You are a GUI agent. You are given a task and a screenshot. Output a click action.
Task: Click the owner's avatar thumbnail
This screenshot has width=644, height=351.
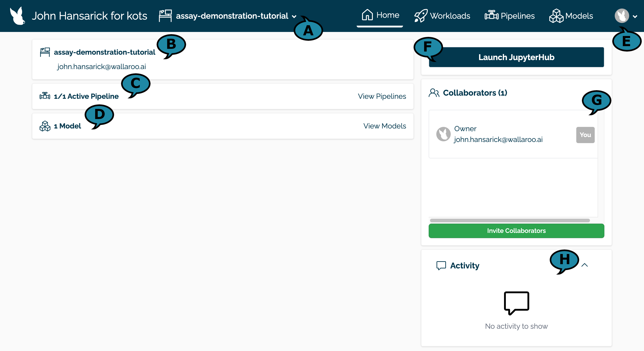[443, 134]
